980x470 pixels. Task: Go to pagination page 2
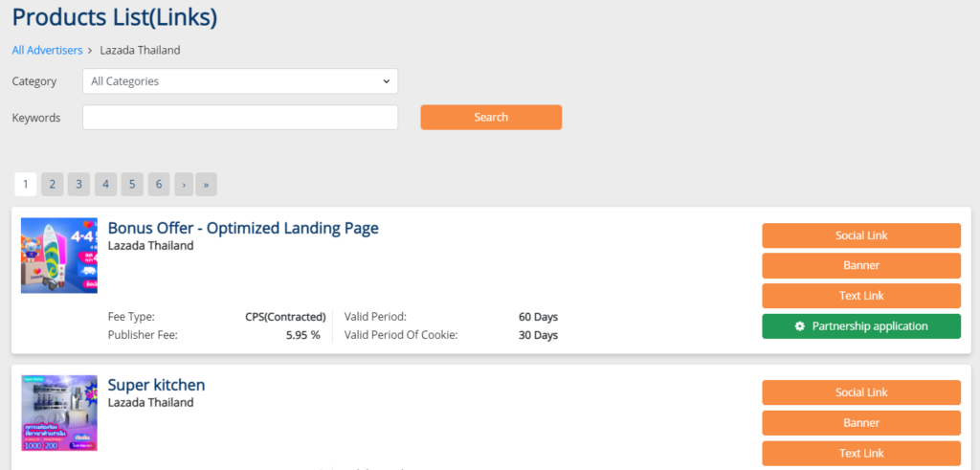(x=53, y=185)
